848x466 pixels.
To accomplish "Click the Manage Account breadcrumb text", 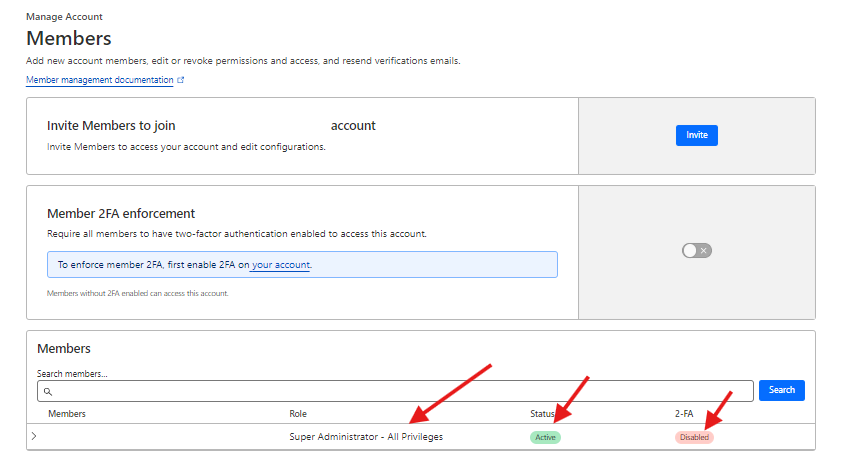I will point(64,17).
